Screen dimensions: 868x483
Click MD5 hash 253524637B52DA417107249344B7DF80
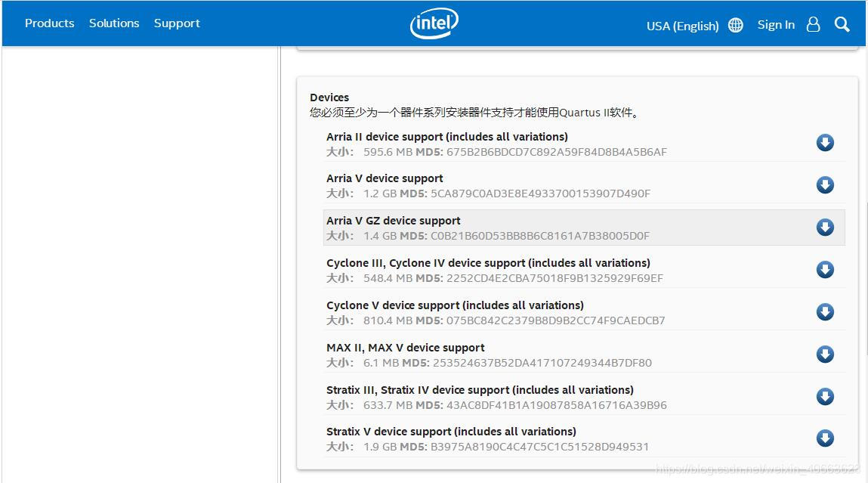click(542, 363)
